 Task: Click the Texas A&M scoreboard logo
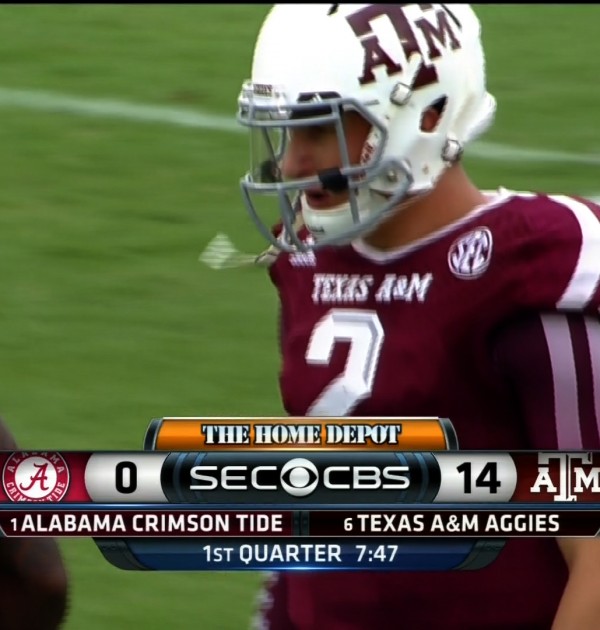pyautogui.click(x=565, y=477)
